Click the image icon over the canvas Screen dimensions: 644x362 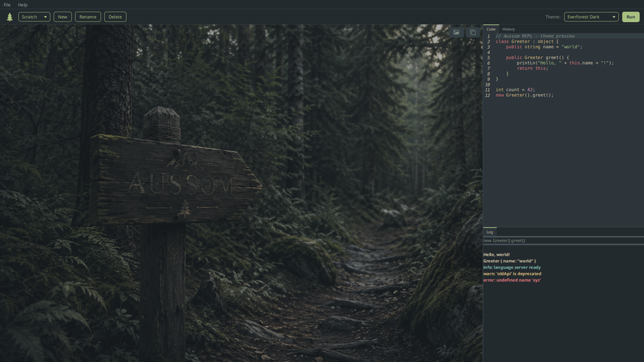tap(456, 32)
